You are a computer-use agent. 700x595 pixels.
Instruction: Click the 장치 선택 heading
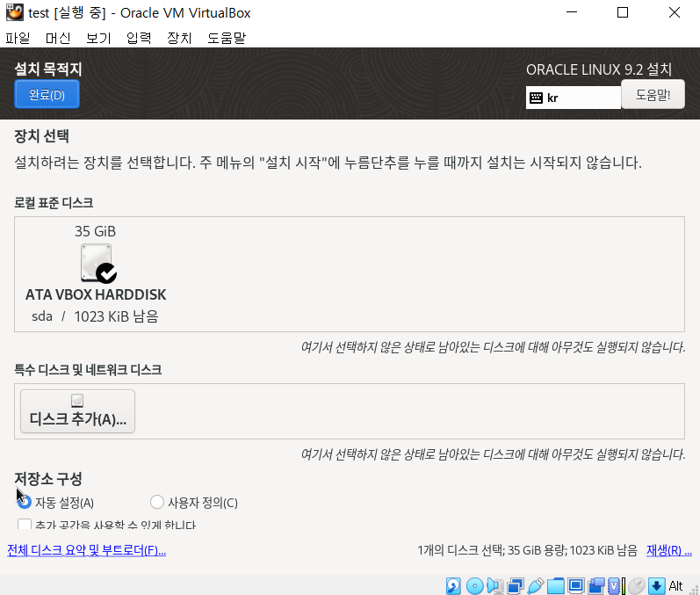coord(41,136)
